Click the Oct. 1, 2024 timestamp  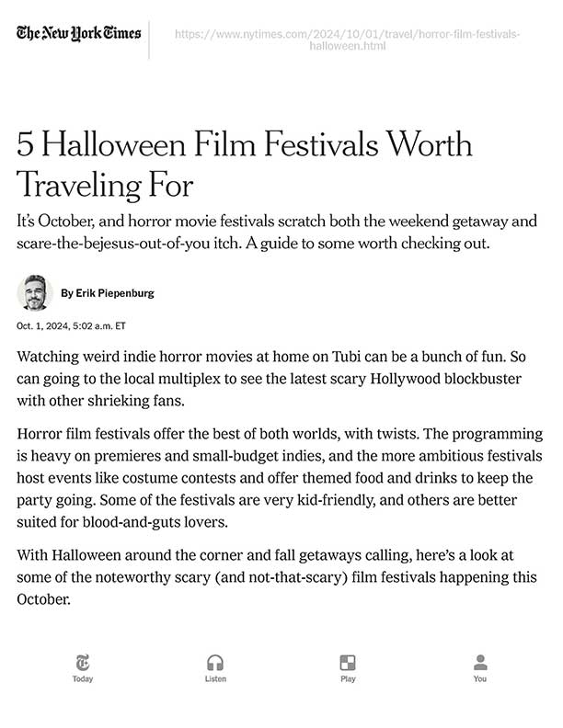click(x=71, y=326)
